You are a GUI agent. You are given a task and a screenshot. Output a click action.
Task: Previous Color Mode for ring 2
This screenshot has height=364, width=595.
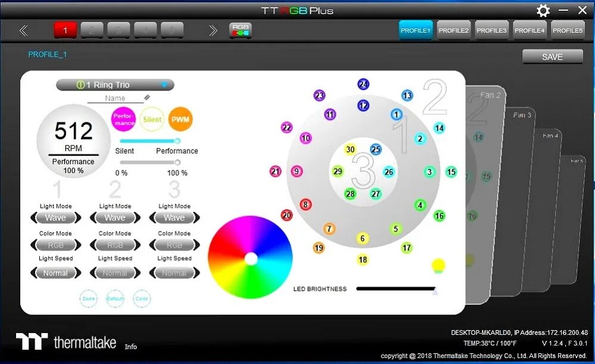tap(94, 245)
